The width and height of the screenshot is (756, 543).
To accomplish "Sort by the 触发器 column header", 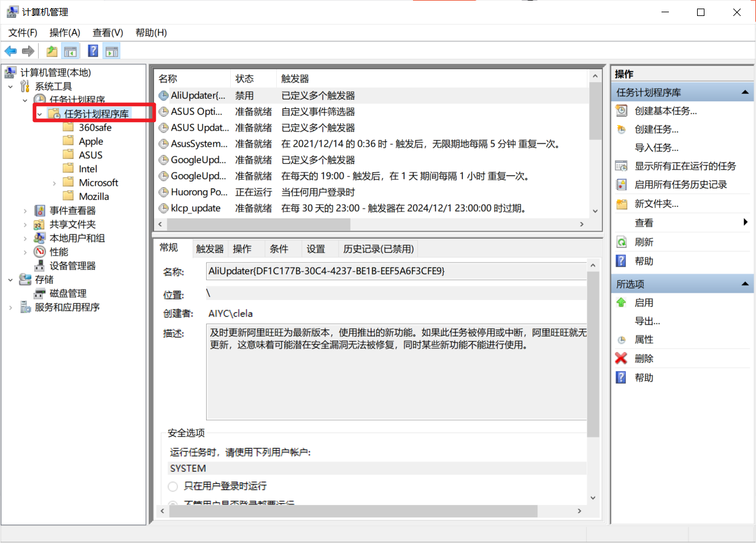I will click(x=432, y=79).
